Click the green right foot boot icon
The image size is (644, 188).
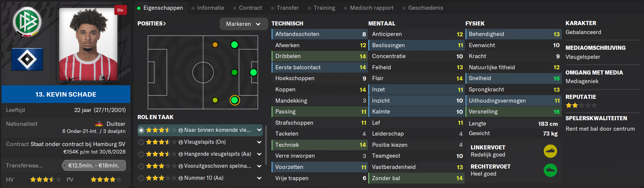(550, 170)
